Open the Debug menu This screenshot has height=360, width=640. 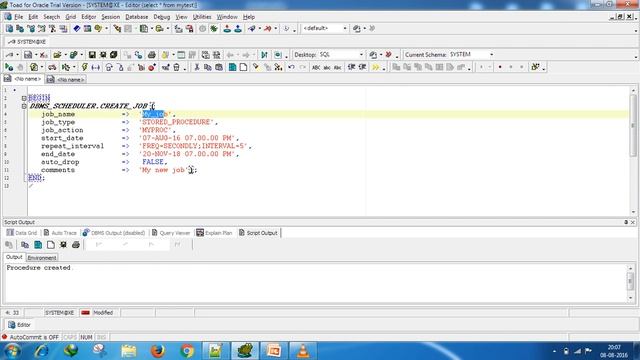point(162,17)
